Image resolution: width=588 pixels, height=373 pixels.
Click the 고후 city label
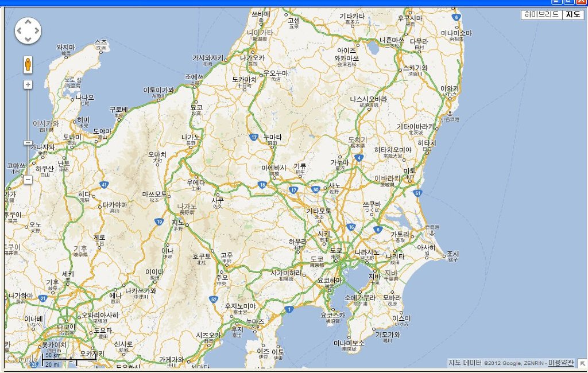click(227, 255)
